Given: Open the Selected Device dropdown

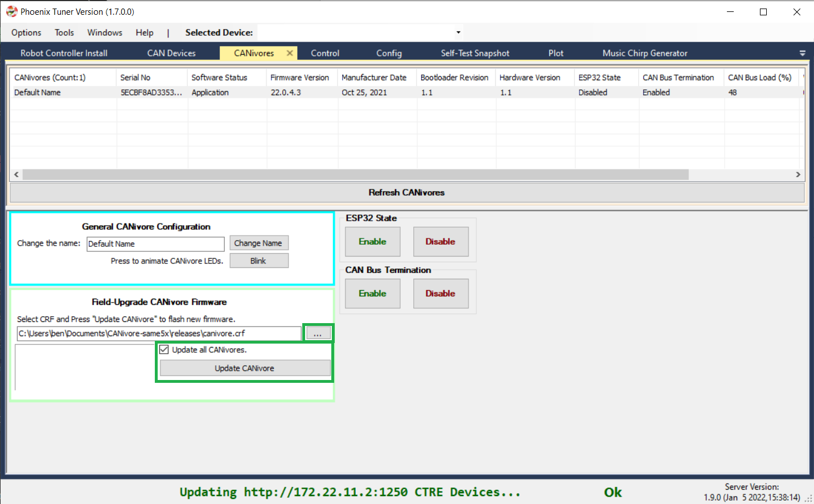Looking at the screenshot, I should pyautogui.click(x=458, y=32).
